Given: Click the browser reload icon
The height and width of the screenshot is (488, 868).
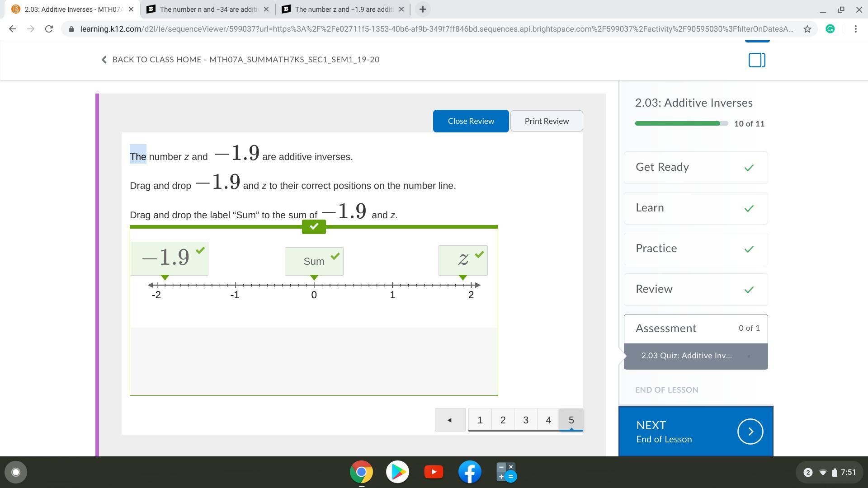Looking at the screenshot, I should 49,29.
